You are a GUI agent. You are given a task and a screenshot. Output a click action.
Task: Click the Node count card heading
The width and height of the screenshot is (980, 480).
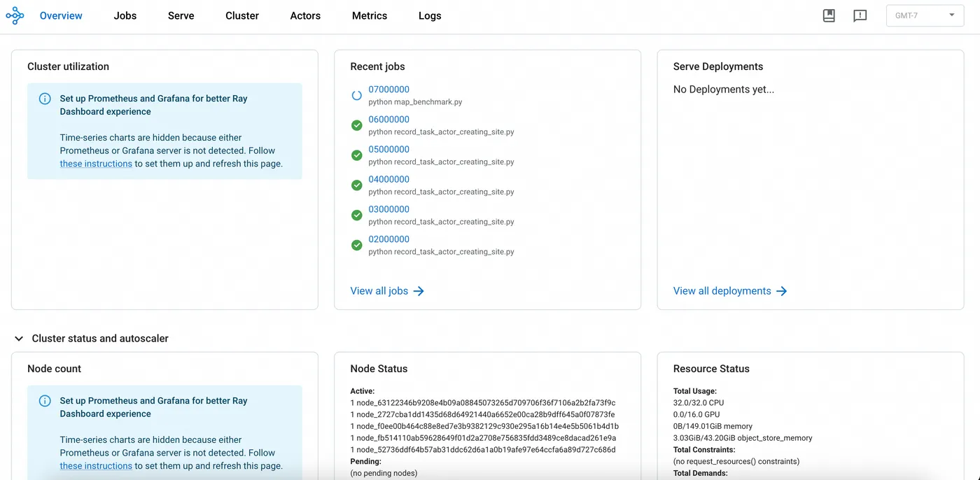(54, 369)
